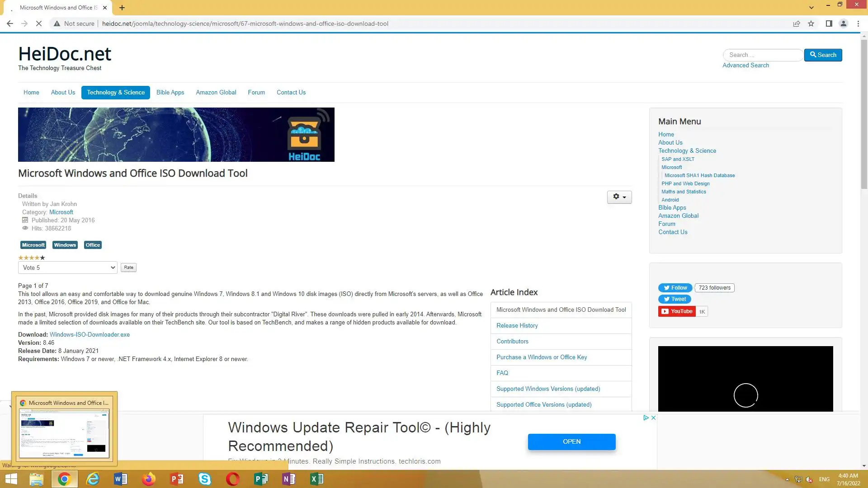Click the bookmark star icon
The image size is (868, 488).
tap(811, 23)
